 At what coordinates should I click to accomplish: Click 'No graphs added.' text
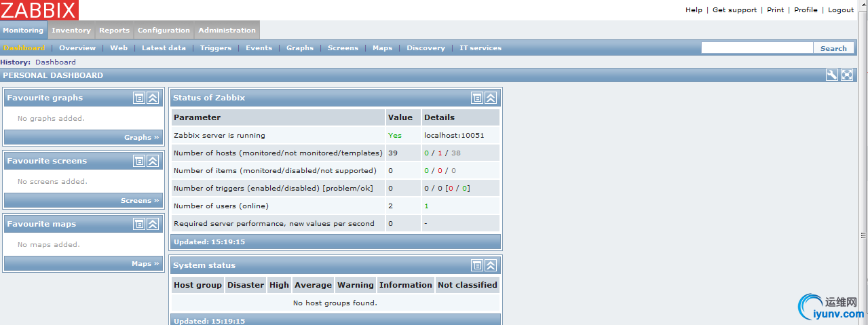[x=51, y=118]
